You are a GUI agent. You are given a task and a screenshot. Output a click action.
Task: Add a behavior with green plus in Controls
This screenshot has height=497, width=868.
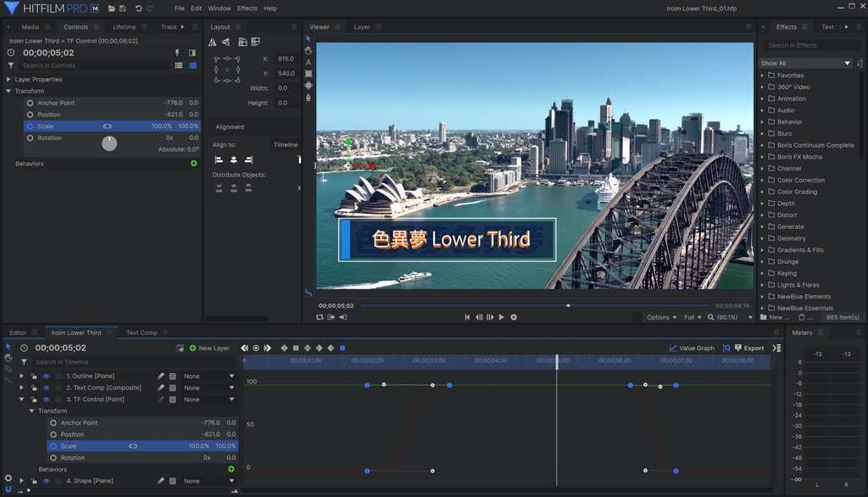click(194, 164)
